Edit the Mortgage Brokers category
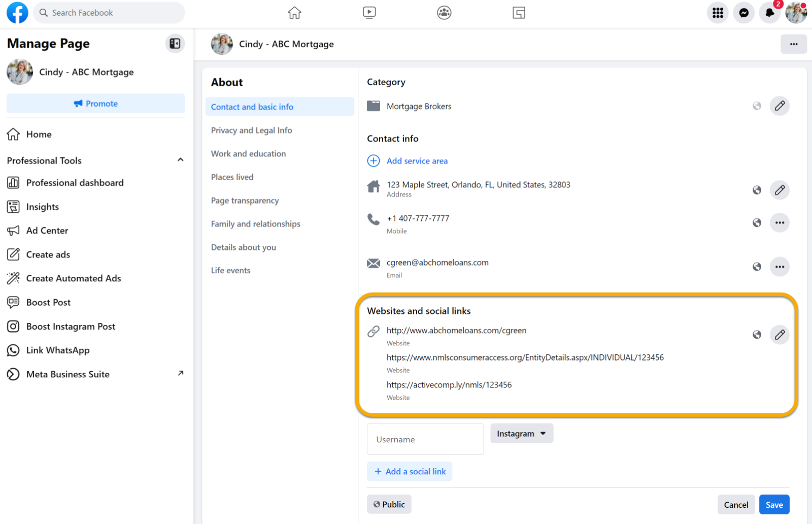This screenshot has width=812, height=524. (780, 106)
